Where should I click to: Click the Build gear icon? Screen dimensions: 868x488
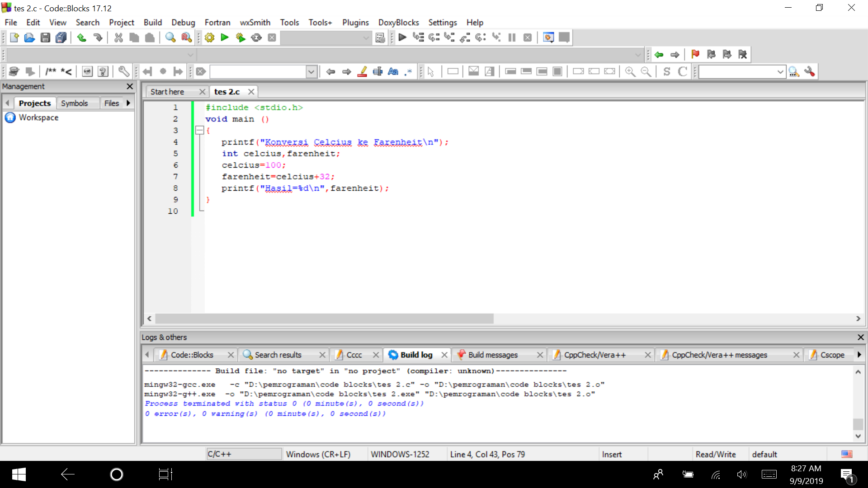pos(209,38)
